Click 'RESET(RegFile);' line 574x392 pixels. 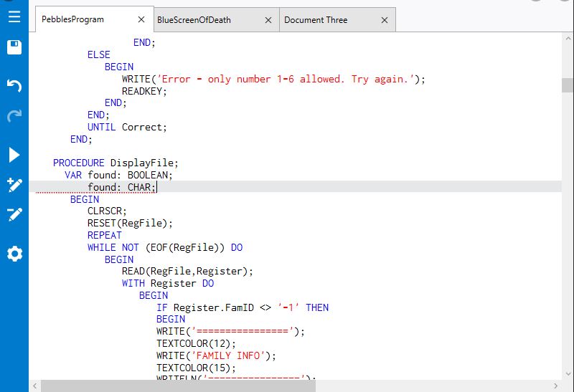pyautogui.click(x=130, y=223)
